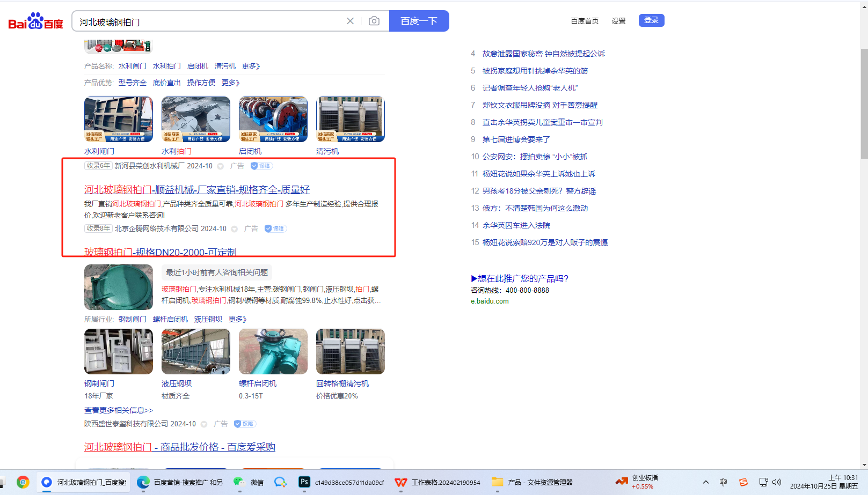The width and height of the screenshot is (868, 495).
Task: Click 最近1小时前有人咨询相关问题 tag
Action: pyautogui.click(x=217, y=272)
